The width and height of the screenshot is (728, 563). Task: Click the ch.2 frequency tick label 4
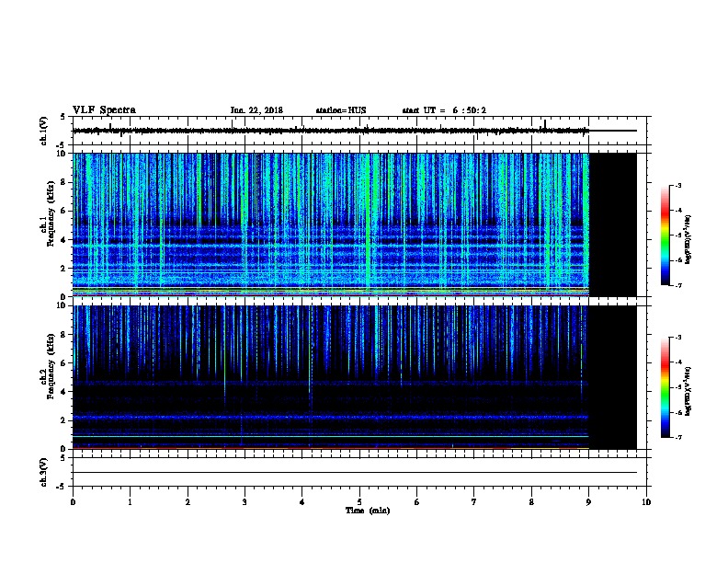click(64, 392)
